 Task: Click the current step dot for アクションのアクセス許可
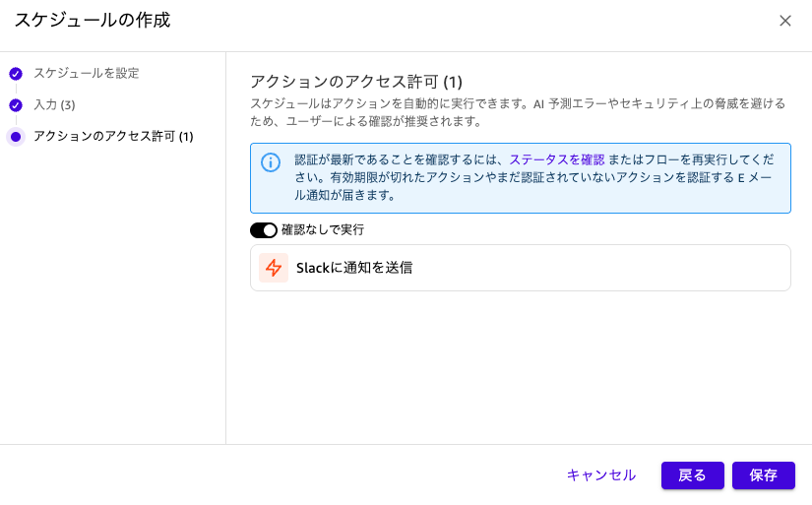coord(16,137)
